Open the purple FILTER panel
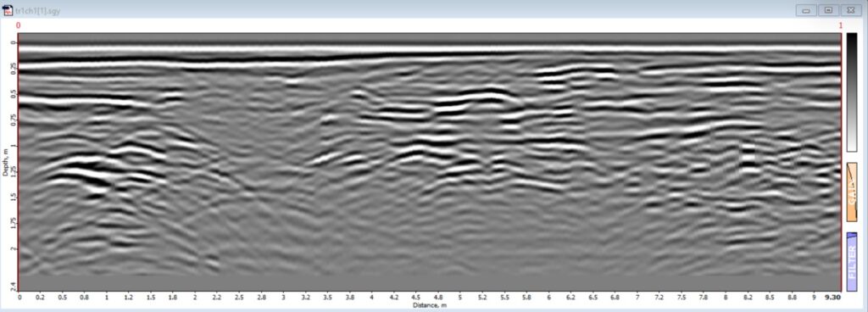Screen dimensions: 868x312 click(852, 262)
